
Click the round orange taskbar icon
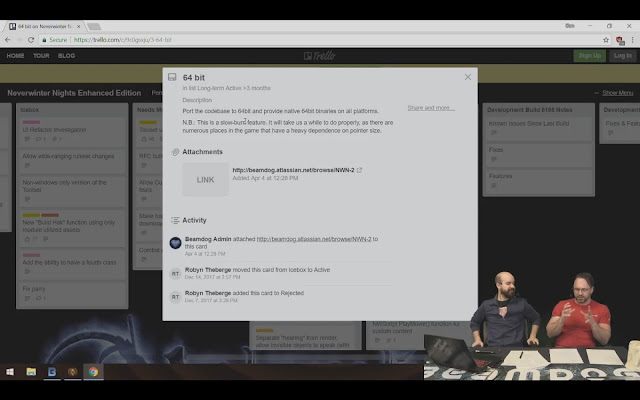[73, 372]
